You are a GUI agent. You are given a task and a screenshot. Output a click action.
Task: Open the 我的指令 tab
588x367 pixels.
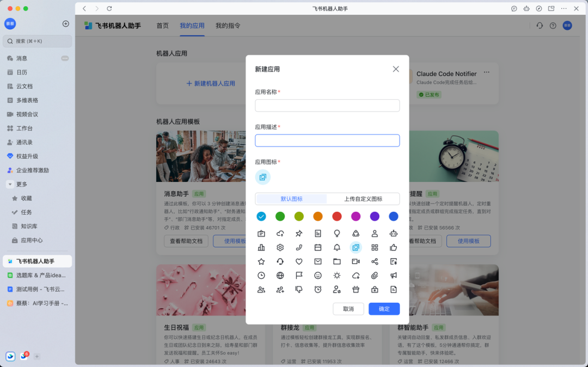point(228,26)
